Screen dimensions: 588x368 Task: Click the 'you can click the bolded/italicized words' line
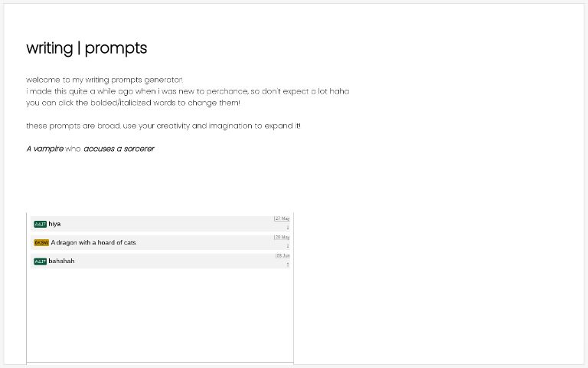click(x=132, y=103)
